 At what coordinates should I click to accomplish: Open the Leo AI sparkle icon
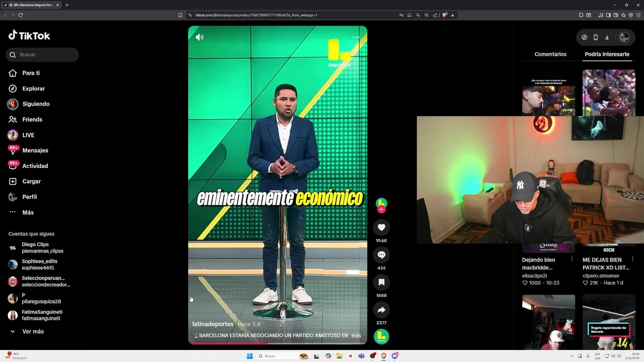coord(623,15)
